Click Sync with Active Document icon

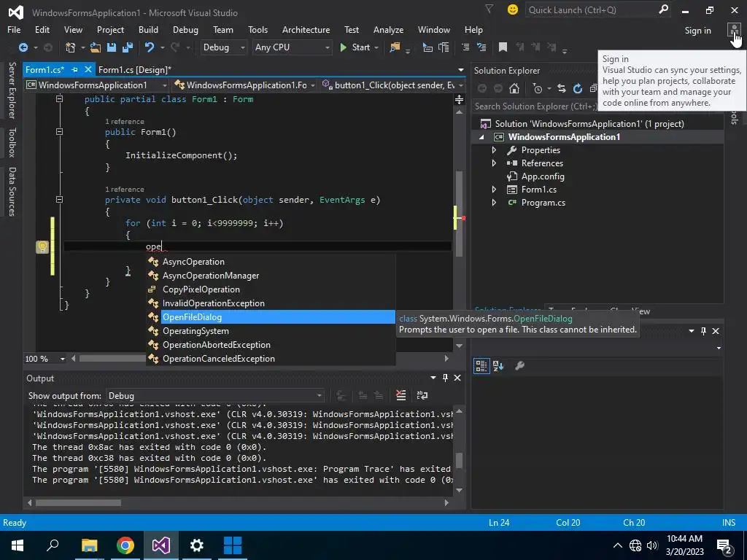562,88
